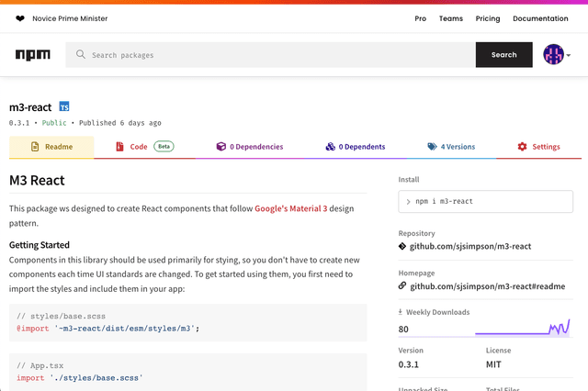The image size is (588, 391).
Task: Click the Readme document icon
Action: pos(35,147)
